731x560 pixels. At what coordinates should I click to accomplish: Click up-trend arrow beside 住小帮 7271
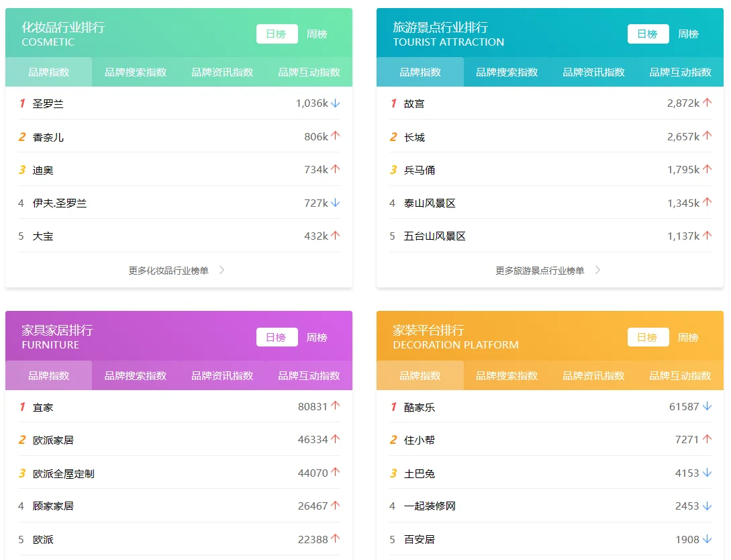click(x=708, y=438)
